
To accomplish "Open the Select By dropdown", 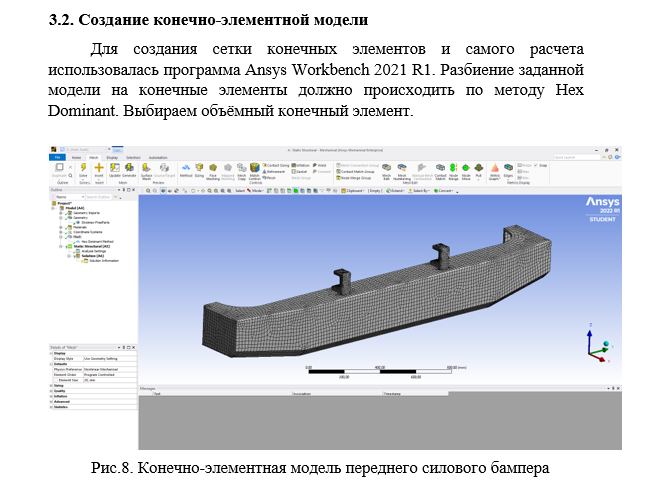I will [419, 191].
